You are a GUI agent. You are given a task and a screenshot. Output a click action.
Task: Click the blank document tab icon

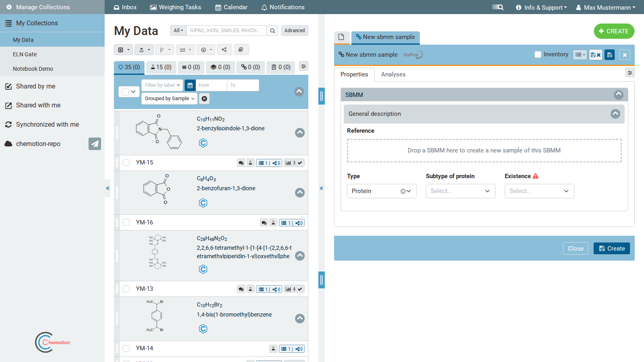click(x=341, y=37)
